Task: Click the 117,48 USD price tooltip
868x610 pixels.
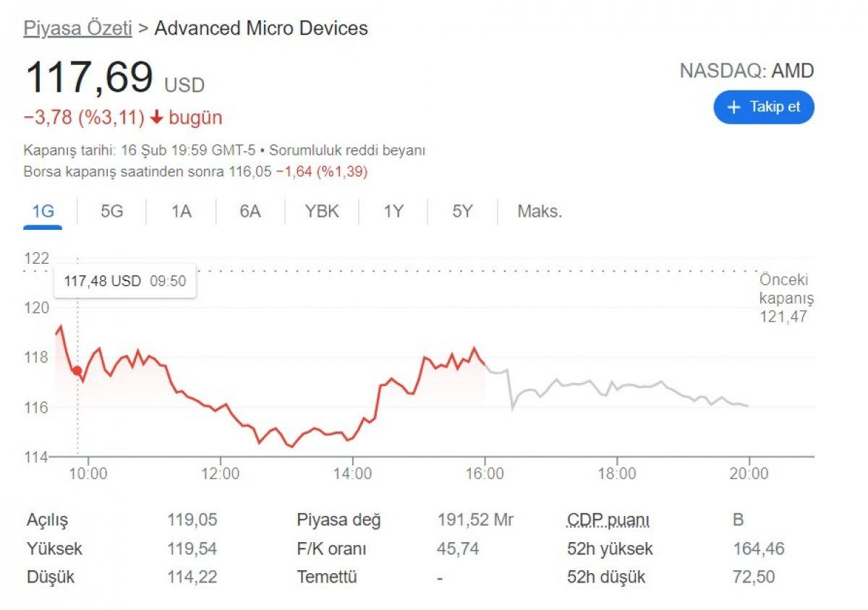Action: (124, 281)
